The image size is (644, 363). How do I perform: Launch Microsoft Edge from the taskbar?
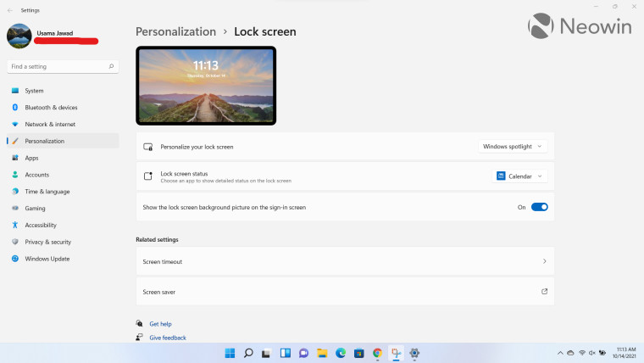(x=341, y=353)
